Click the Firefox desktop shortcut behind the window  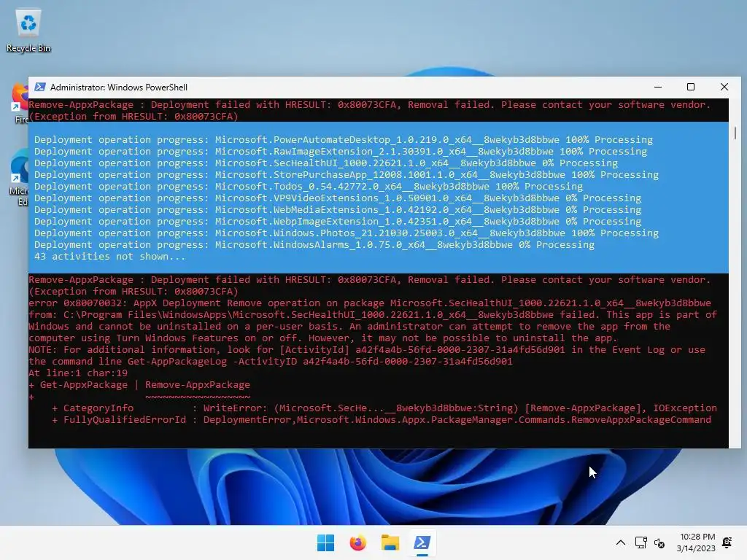[x=20, y=104]
